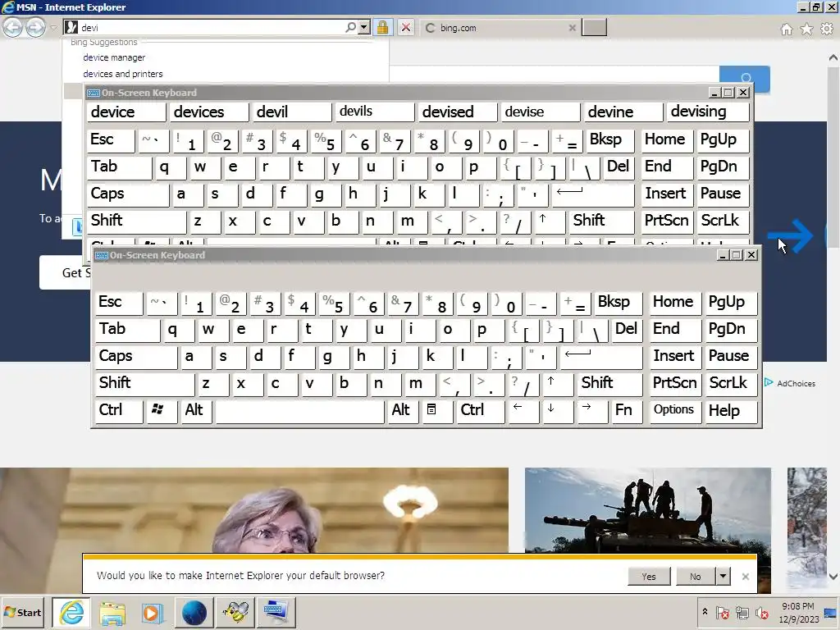Click the red stop loading icon
Viewport: 840px width, 630px height.
click(x=406, y=27)
